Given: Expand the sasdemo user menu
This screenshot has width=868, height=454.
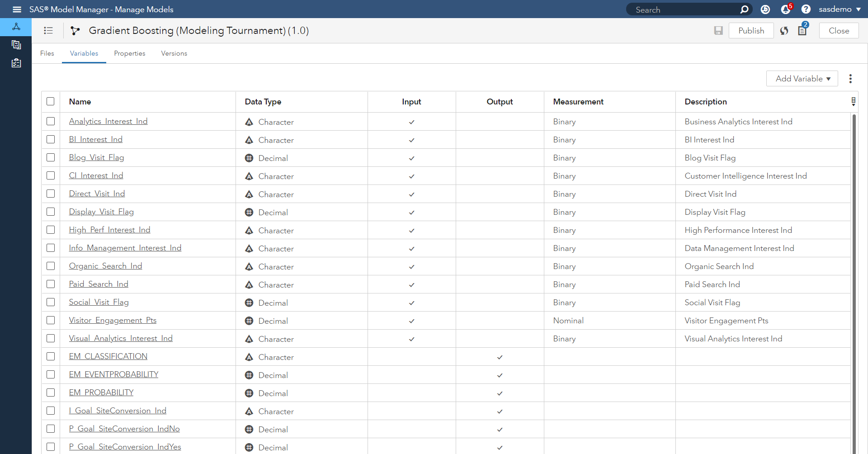Looking at the screenshot, I should click(x=840, y=9).
